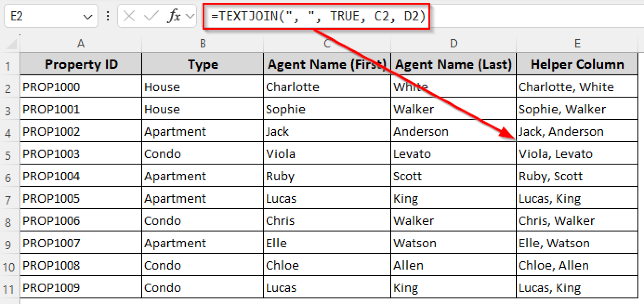The height and width of the screenshot is (304, 644).
Task: Click the Enter checkmark icon in formula bar
Action: (151, 16)
